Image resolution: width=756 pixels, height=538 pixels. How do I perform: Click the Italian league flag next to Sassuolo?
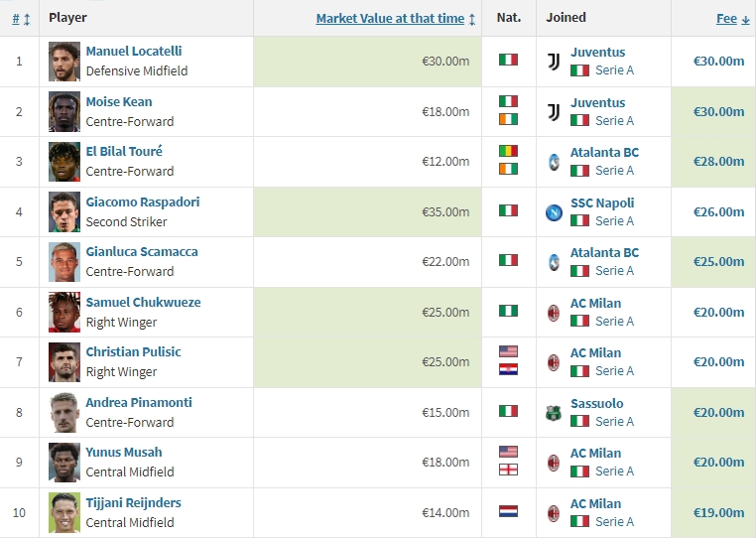(x=579, y=421)
